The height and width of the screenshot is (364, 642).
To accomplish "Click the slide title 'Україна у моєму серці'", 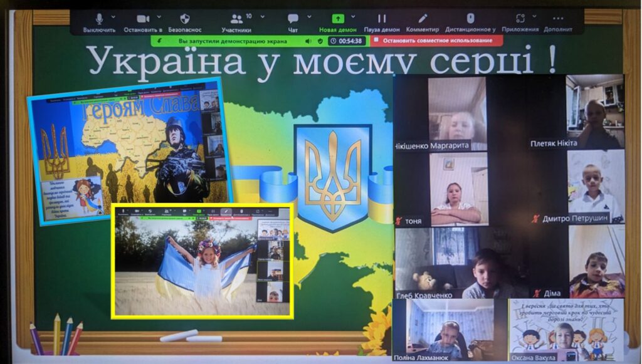I will [x=322, y=61].
